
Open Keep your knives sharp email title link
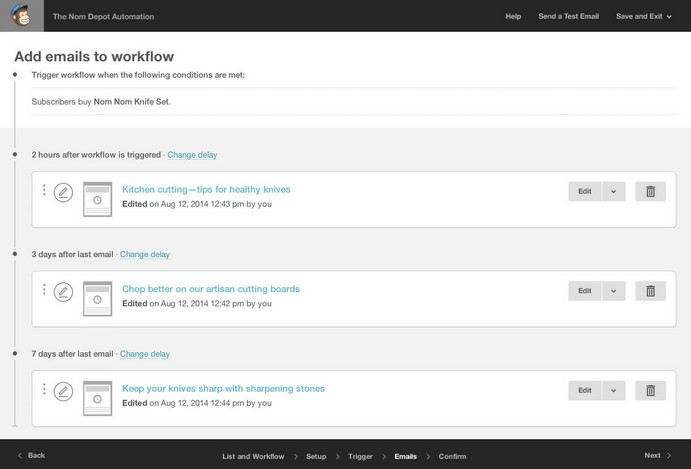click(223, 388)
